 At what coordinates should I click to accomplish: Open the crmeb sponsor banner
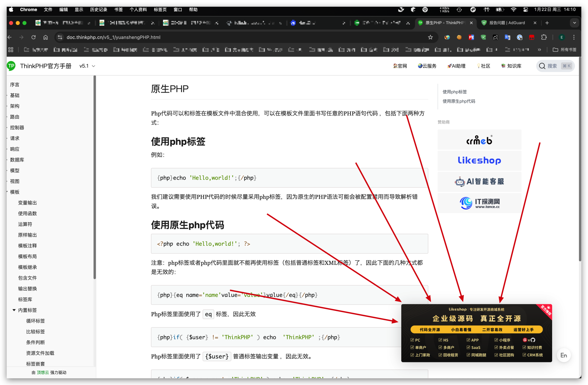(x=479, y=140)
